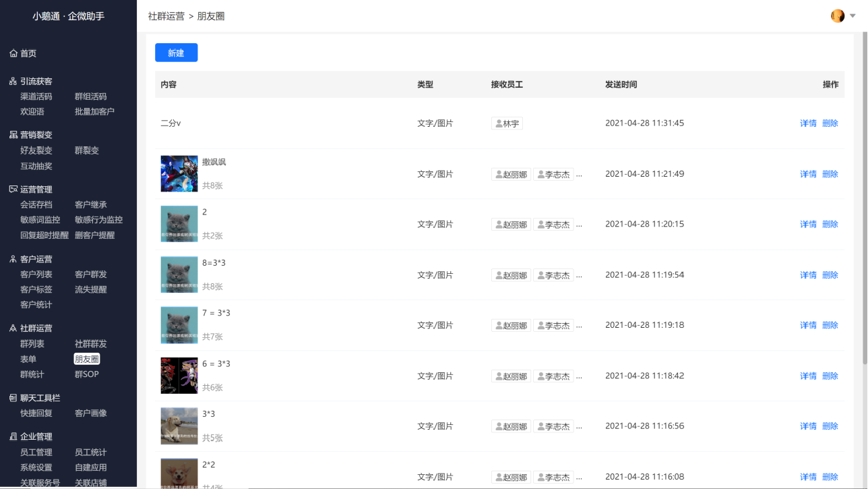Click the 营销裂变 section icon

pyautogui.click(x=13, y=135)
